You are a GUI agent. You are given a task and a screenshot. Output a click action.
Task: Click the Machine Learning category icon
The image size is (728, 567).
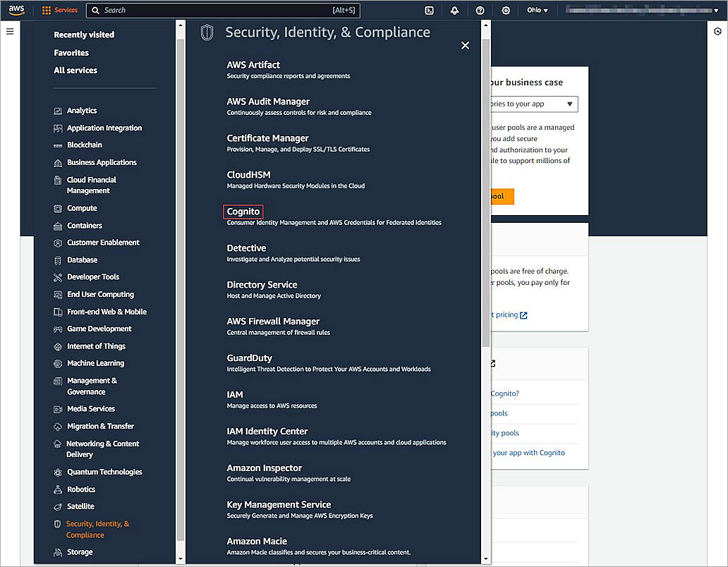57,363
